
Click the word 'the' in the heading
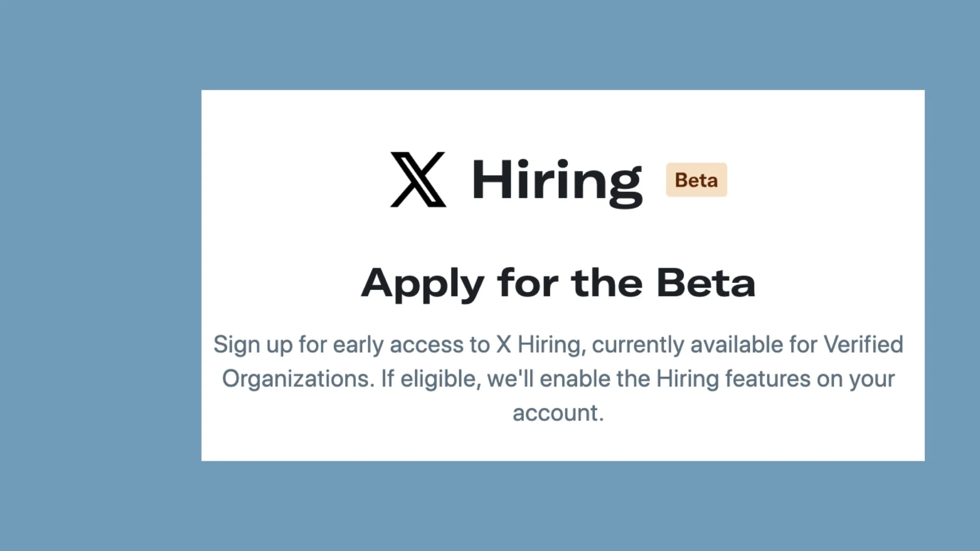tap(606, 283)
